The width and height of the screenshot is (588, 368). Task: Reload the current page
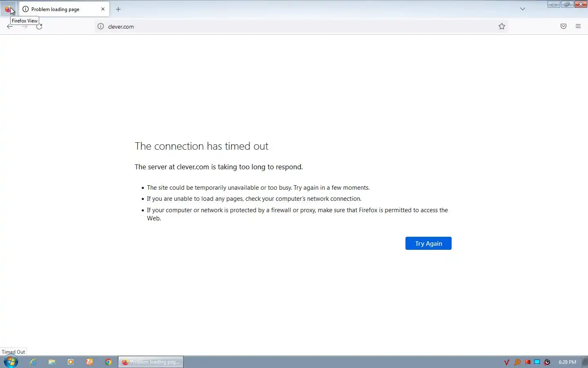click(x=39, y=27)
